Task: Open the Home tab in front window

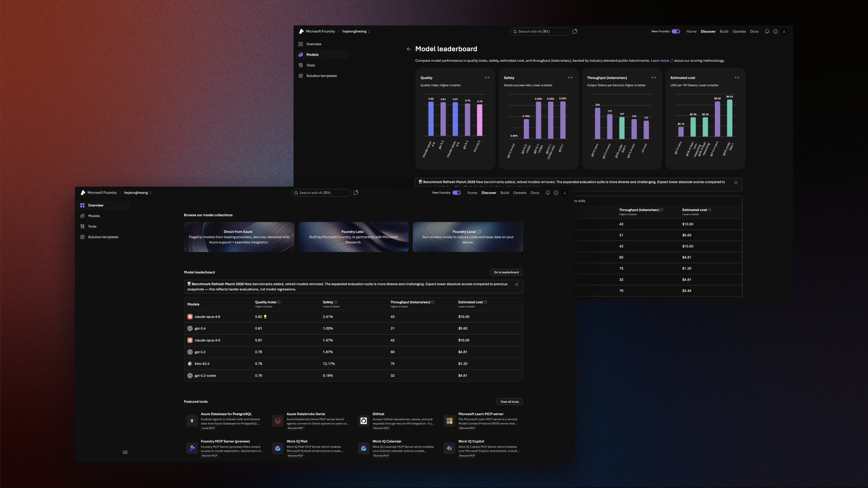Action: click(x=472, y=193)
